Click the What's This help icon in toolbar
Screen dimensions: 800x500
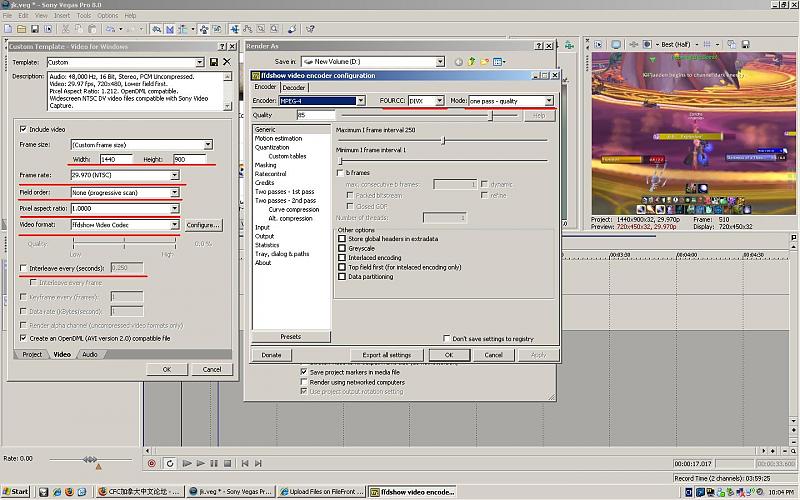(310, 30)
